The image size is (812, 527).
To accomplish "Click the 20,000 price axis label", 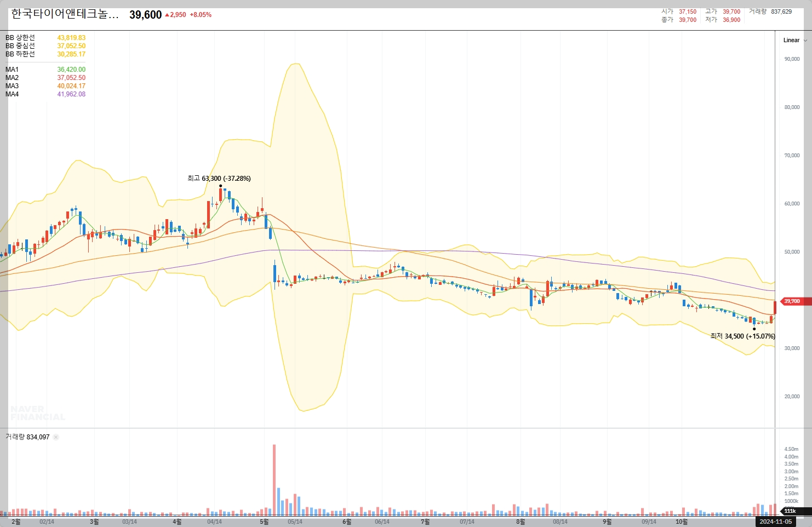I will [792, 397].
